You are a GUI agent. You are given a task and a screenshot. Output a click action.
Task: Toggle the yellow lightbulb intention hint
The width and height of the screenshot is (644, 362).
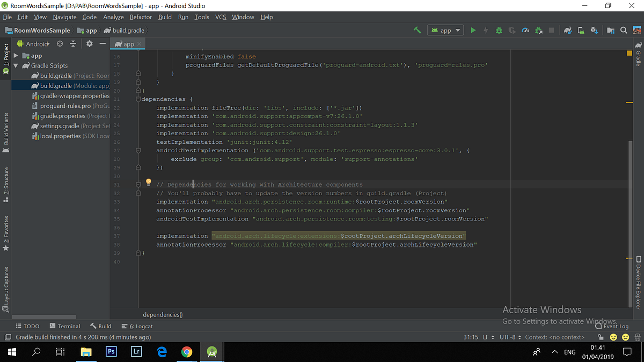(x=148, y=182)
